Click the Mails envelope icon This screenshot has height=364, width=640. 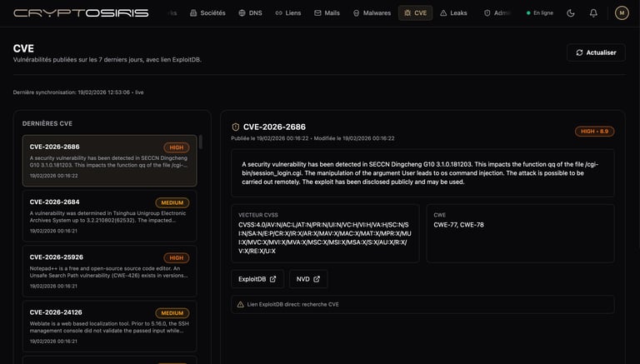(317, 13)
